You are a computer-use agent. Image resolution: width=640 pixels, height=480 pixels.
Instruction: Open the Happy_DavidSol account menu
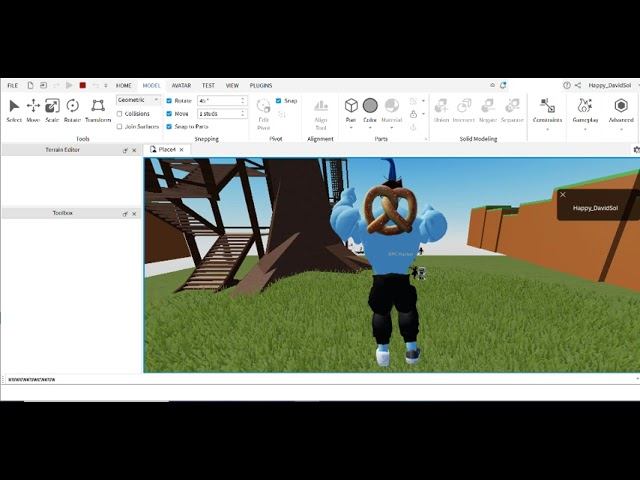coord(610,85)
